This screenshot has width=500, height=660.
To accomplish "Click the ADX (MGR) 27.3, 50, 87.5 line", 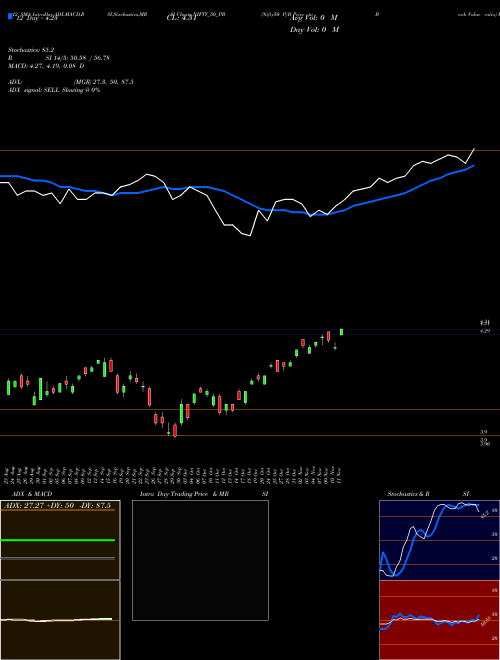I will pos(70,82).
